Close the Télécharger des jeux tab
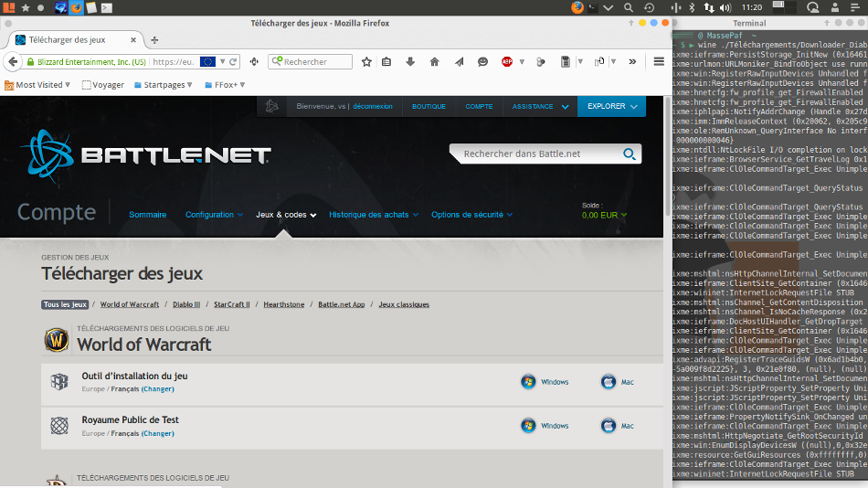The width and height of the screenshot is (868, 488). pos(132,40)
